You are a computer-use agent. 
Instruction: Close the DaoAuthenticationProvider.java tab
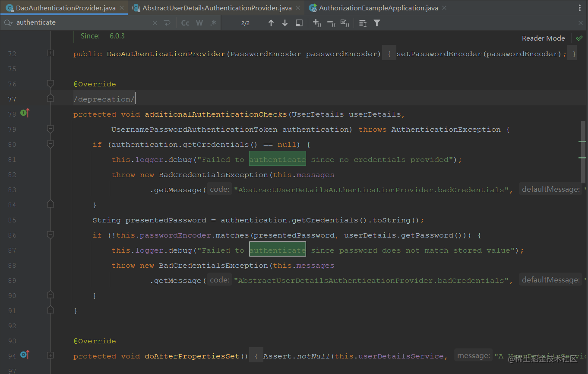[121, 8]
